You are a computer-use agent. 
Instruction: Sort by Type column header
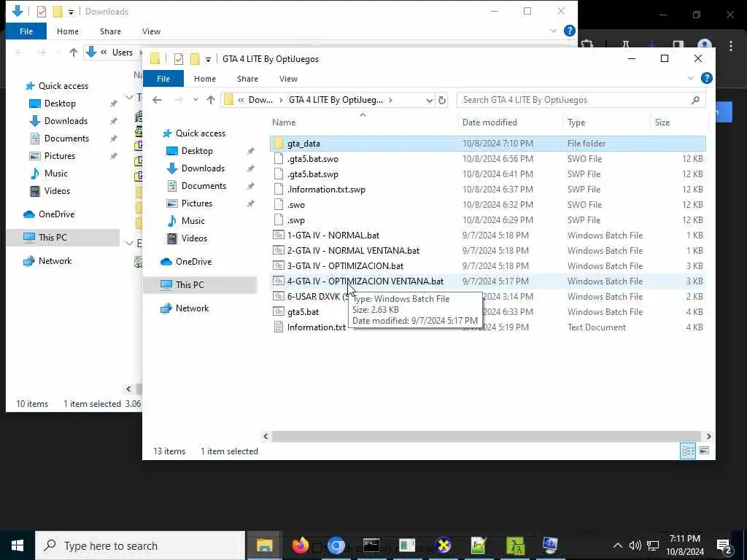576,122
